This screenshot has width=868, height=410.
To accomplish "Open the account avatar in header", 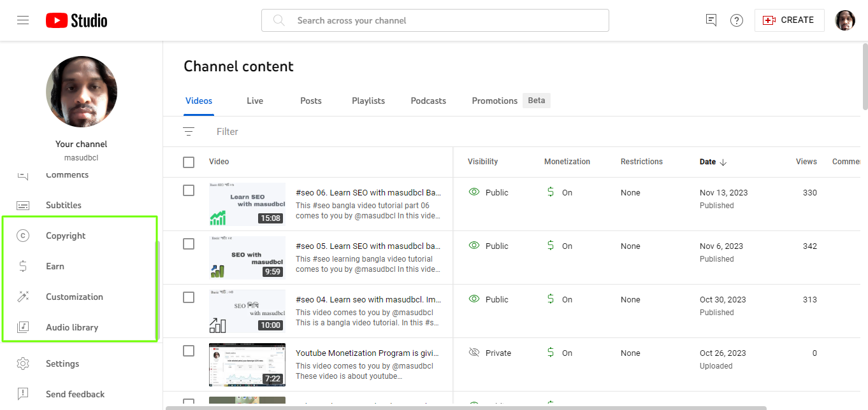I will click(x=845, y=20).
